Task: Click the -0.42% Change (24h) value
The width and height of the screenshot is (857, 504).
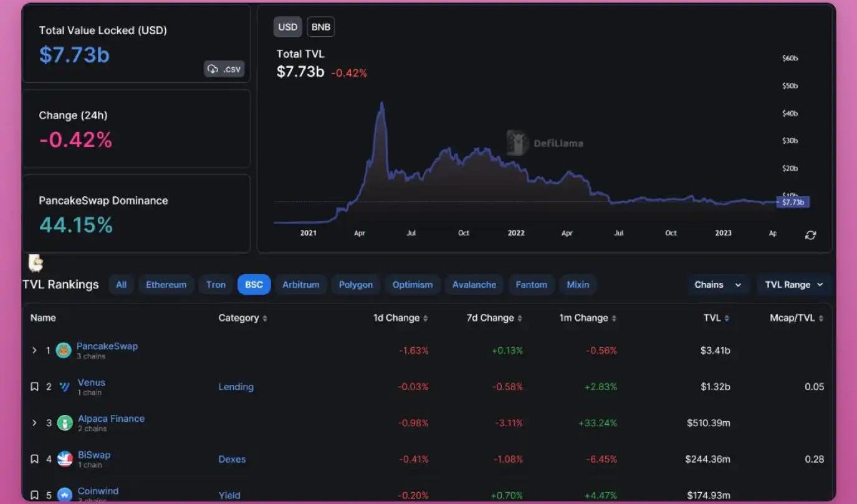Action: pyautogui.click(x=75, y=140)
